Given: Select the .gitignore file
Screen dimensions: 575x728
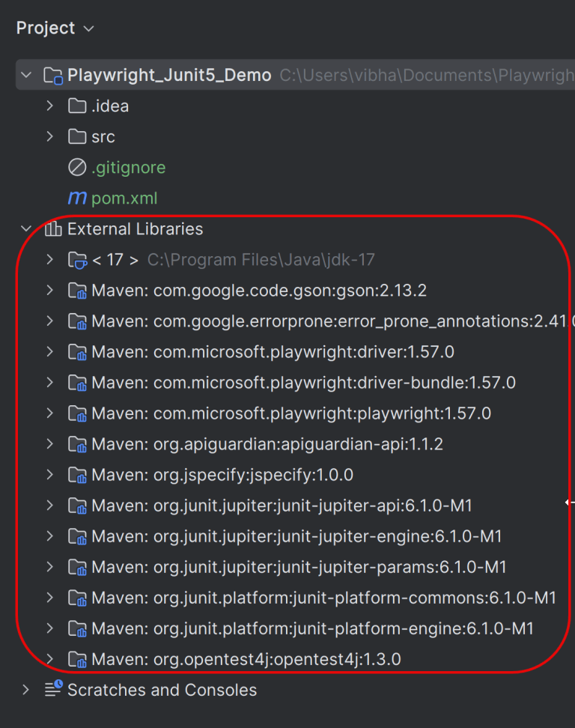Looking at the screenshot, I should (x=129, y=168).
